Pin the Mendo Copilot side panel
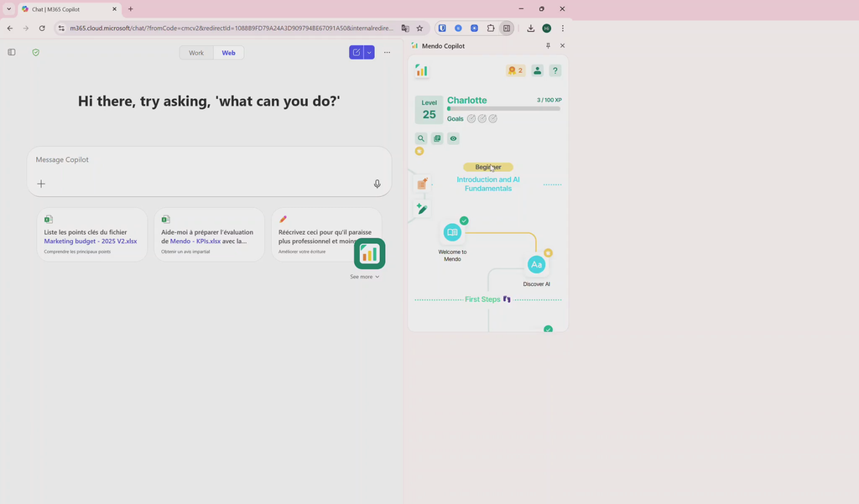The width and height of the screenshot is (859, 504). pos(548,46)
